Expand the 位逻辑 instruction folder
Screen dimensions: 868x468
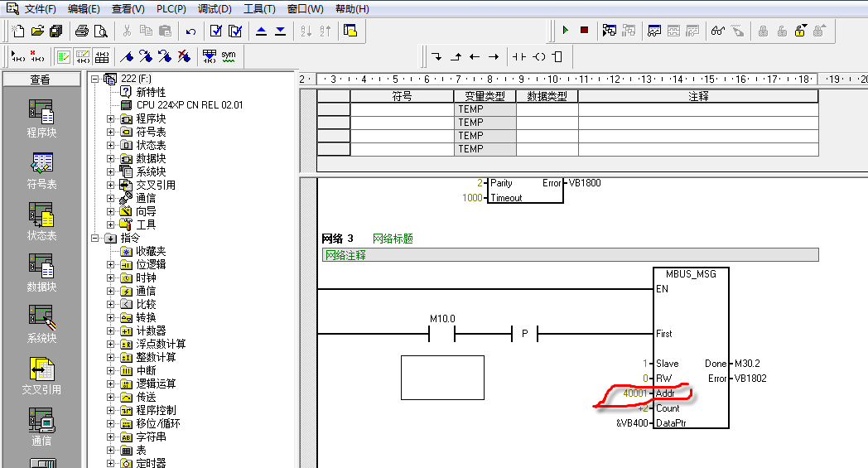tap(110, 264)
